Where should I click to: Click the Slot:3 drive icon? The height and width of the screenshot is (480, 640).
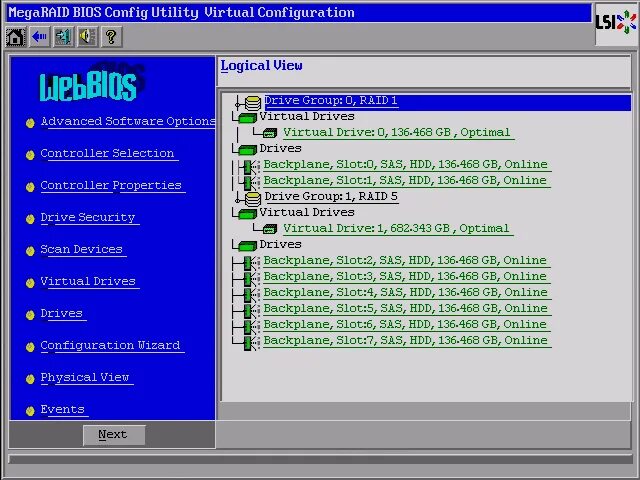(x=249, y=279)
